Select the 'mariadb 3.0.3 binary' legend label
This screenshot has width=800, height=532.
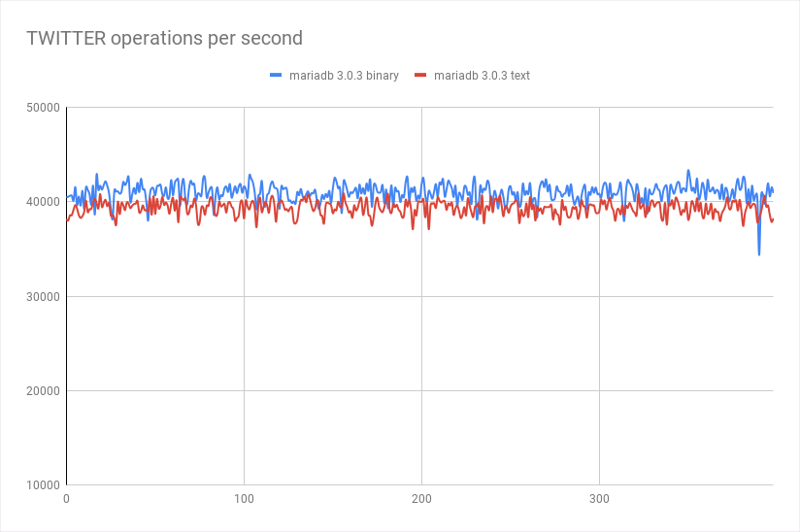tap(344, 76)
